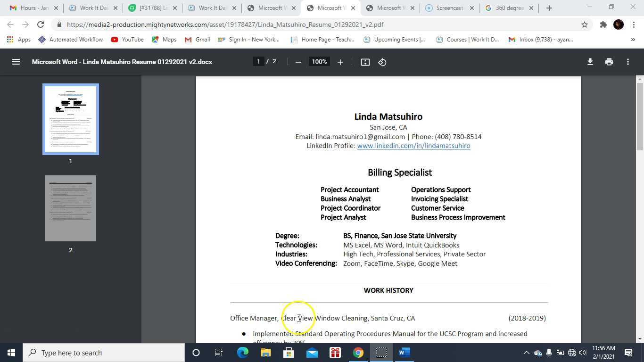
Task: Rotate the document counterclockwise
Action: 382,61
